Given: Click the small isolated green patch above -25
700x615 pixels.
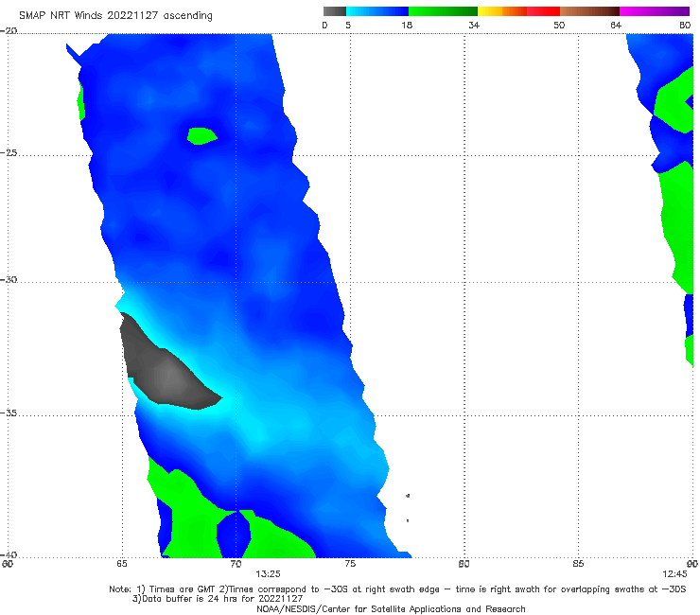Looking at the screenshot, I should click(x=201, y=136).
